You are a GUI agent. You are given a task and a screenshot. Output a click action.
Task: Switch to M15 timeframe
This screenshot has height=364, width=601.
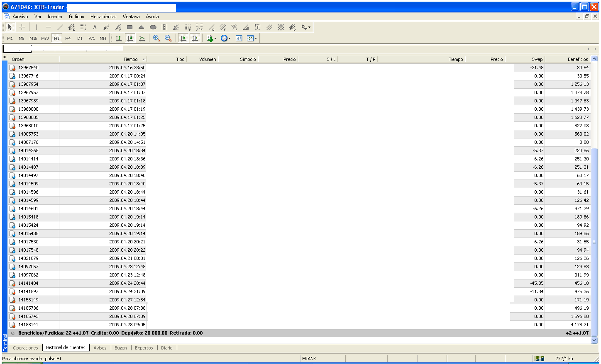click(33, 38)
